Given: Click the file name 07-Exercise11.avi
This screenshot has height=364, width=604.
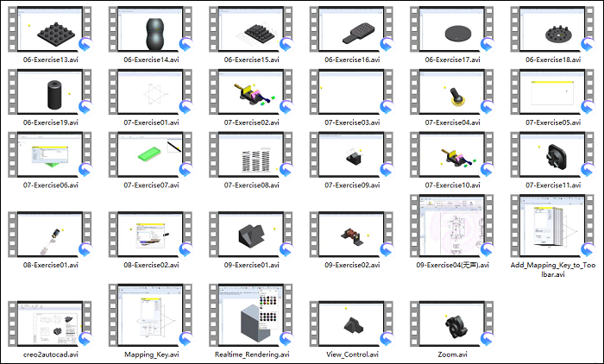Looking at the screenshot, I should tap(553, 185).
